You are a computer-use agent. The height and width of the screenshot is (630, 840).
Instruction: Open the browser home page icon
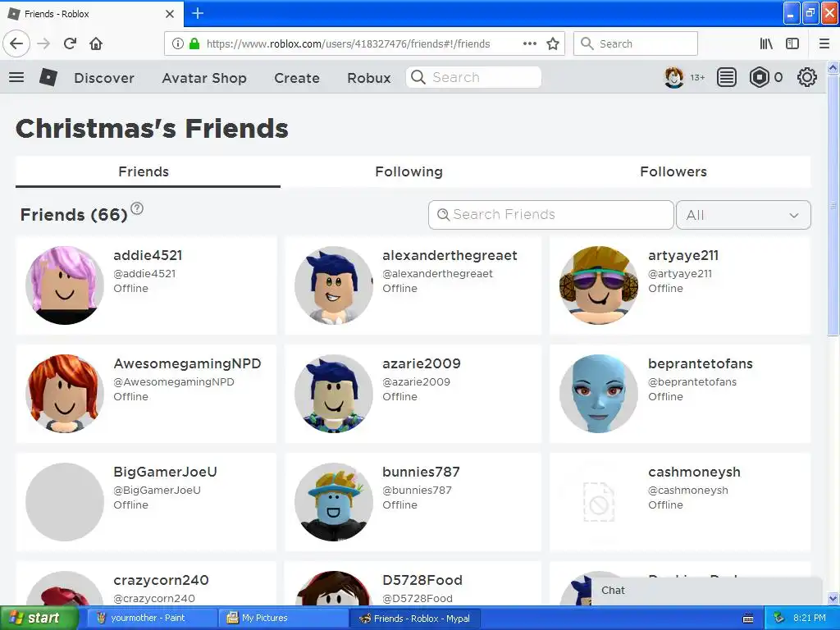(x=96, y=44)
